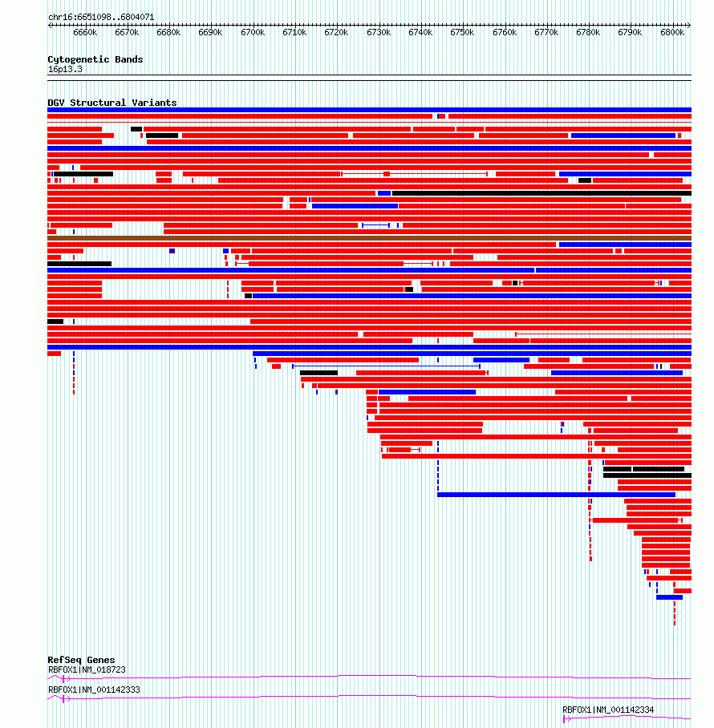
Task: Click the 6780k ruler label
Action: pos(588,33)
